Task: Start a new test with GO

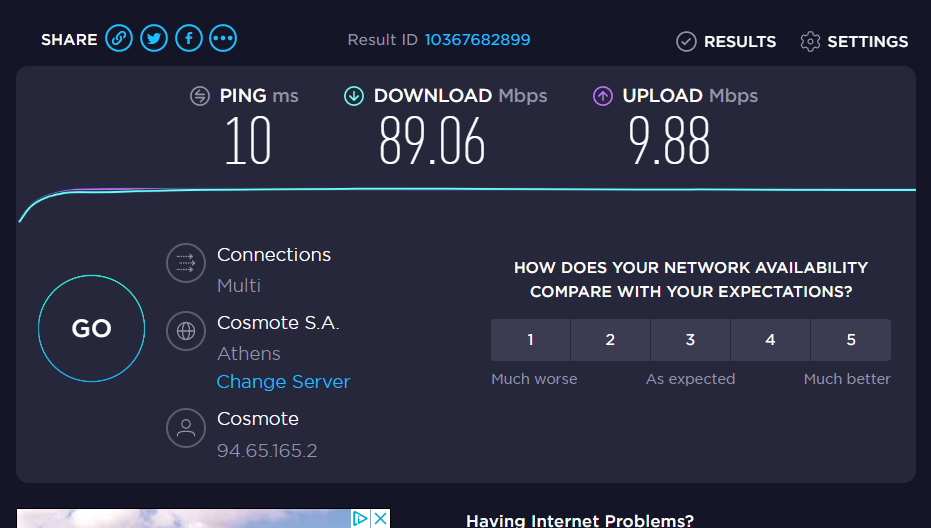Action: pos(91,328)
